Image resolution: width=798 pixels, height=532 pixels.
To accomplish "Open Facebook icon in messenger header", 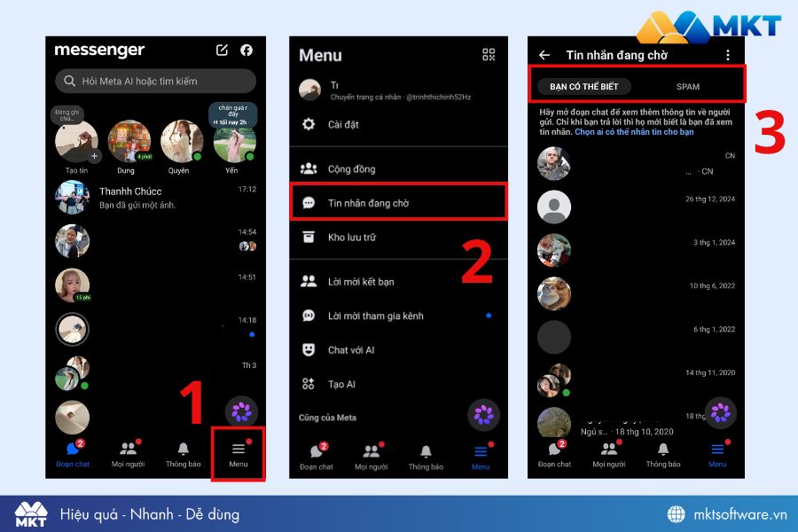I will 246,50.
